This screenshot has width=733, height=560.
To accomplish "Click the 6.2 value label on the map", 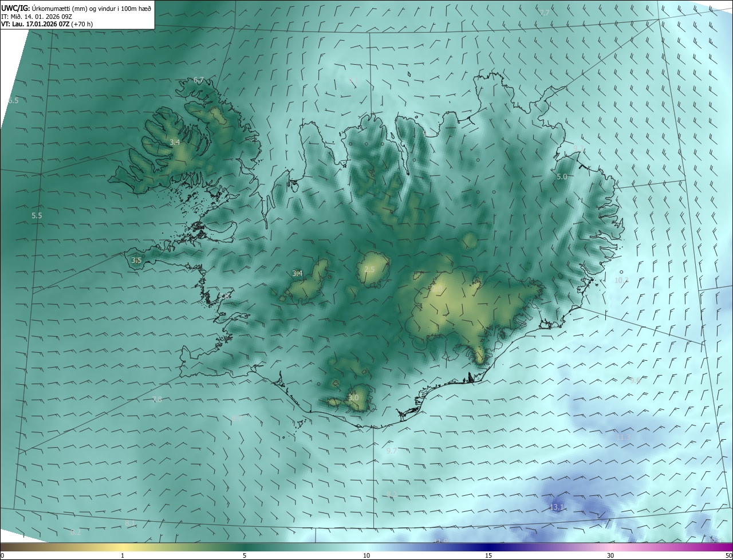I will pyautogui.click(x=76, y=533).
